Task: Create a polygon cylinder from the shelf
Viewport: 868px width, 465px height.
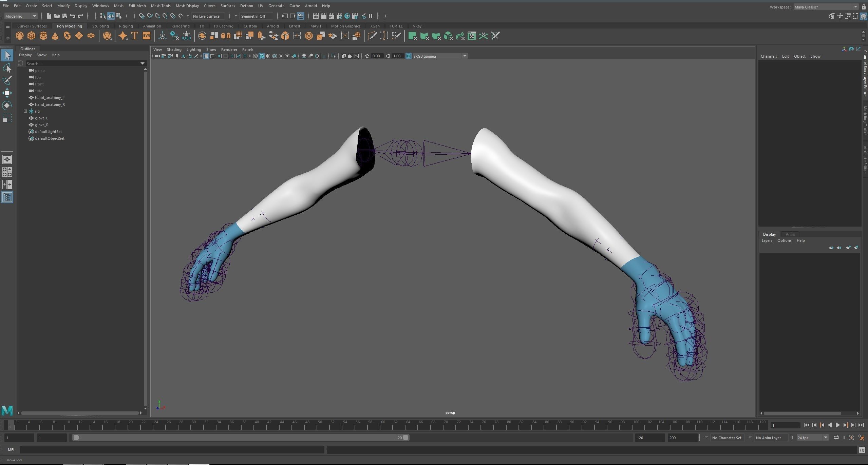Action: (x=43, y=36)
